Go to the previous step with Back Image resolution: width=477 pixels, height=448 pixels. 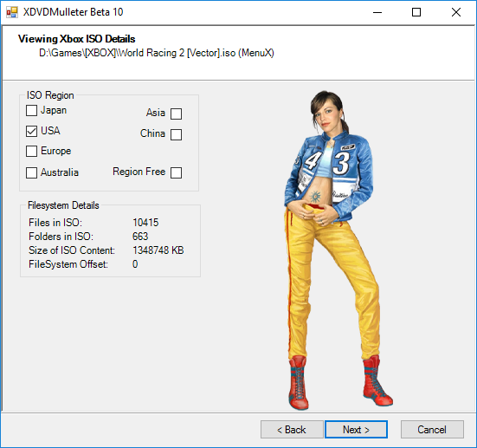[x=292, y=430]
